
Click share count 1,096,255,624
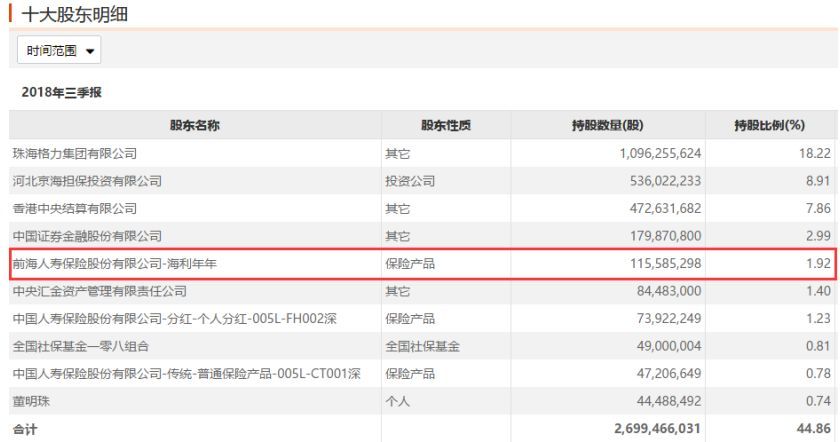[661, 154]
